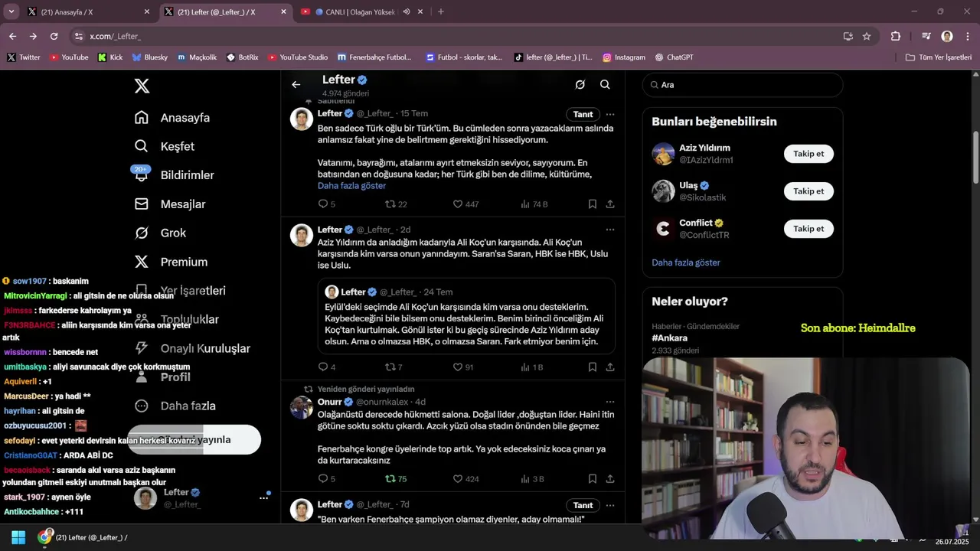Share the 2d Ali Koç post
This screenshot has width=980, height=551.
(610, 367)
